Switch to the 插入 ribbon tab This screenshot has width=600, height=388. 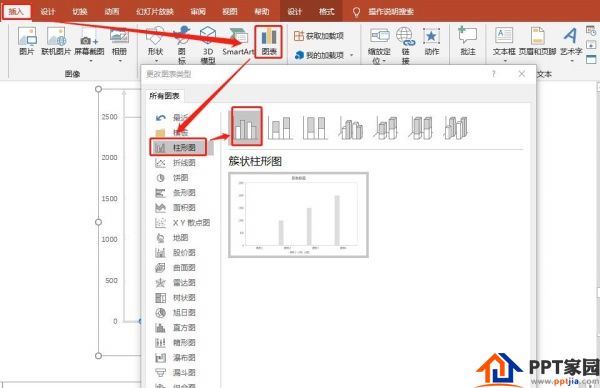pyautogui.click(x=16, y=11)
